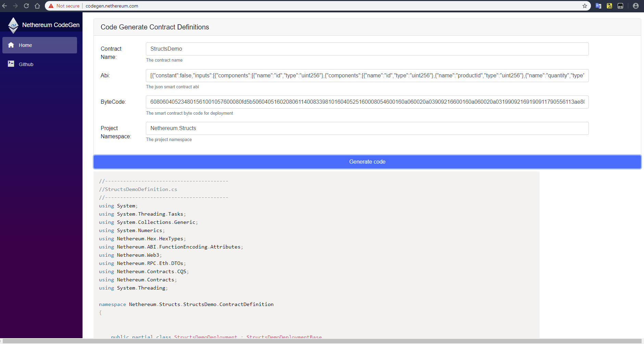Click the Project Namespace field label
Viewport: 644px width, 344px height.
(x=116, y=132)
